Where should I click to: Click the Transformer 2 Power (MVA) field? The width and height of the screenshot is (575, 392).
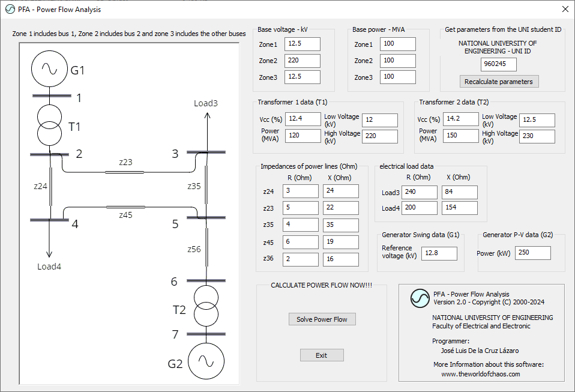pyautogui.click(x=461, y=136)
